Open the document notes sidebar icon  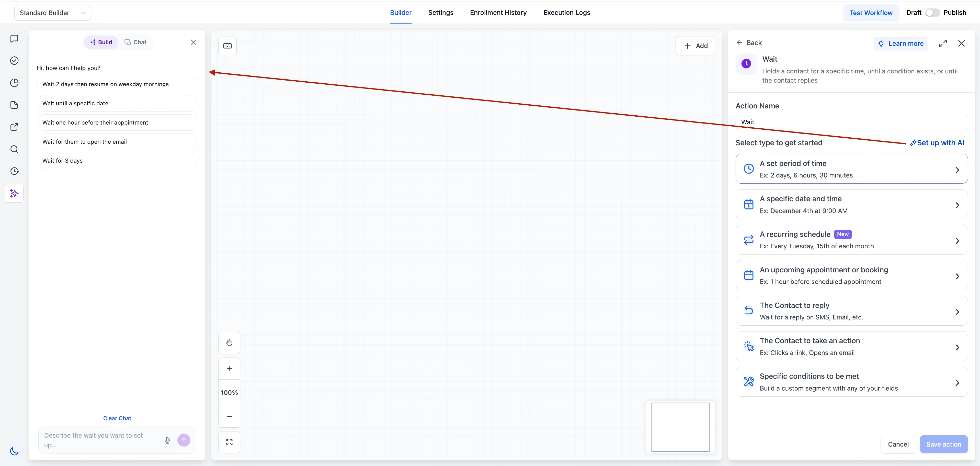click(x=14, y=105)
